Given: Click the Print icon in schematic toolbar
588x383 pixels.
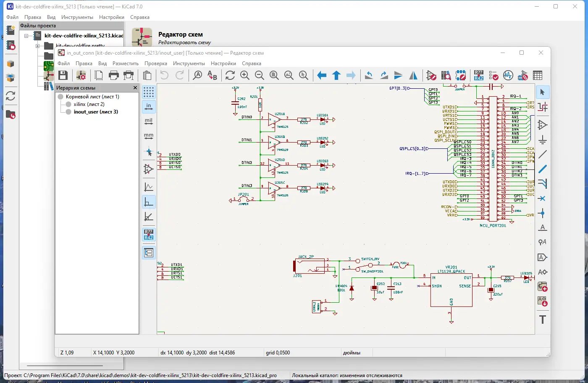Looking at the screenshot, I should pos(113,76).
